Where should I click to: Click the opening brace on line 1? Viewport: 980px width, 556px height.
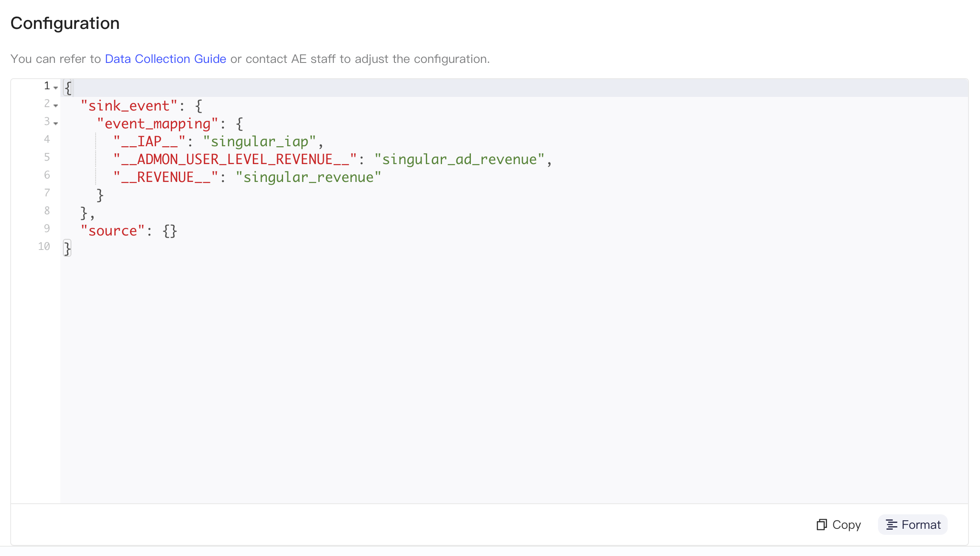pos(68,88)
